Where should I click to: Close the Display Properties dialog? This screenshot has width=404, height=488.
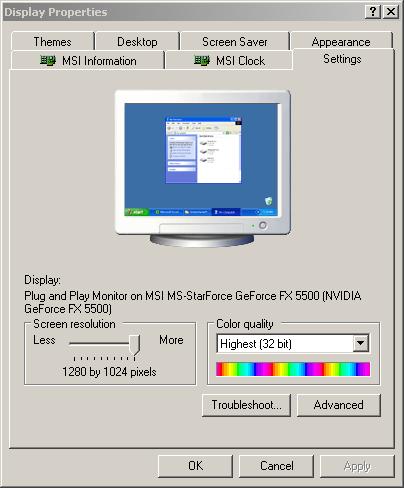click(391, 12)
